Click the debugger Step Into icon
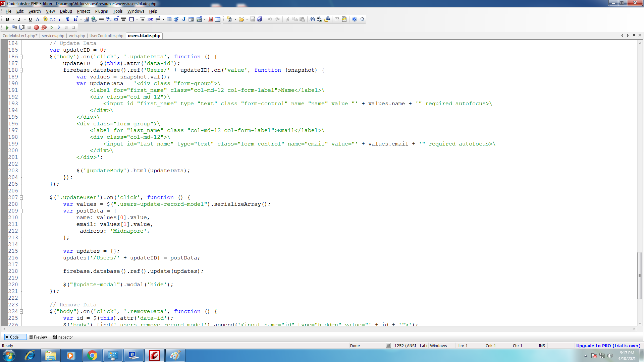The width and height of the screenshot is (644, 362). click(x=14, y=27)
